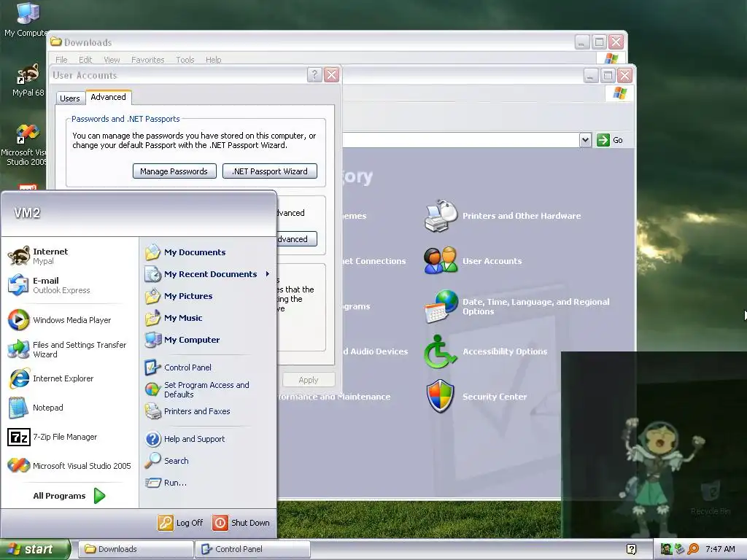Switch to Control Panel taskbar button
Screen dimensions: 747x560
pos(253,549)
